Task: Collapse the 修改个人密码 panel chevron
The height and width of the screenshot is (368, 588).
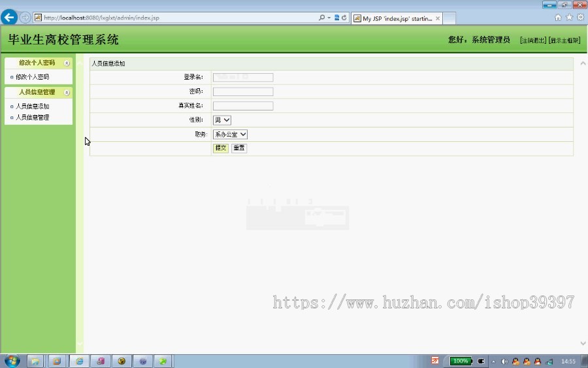Action: 67,63
